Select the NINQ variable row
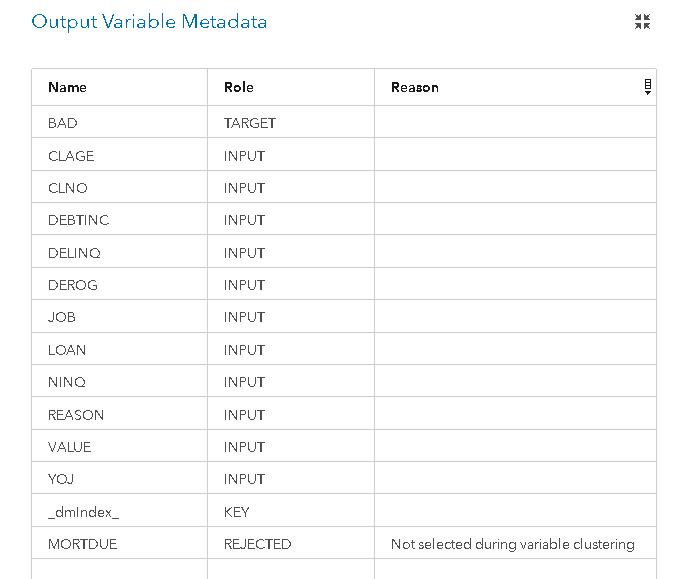689x579 pixels. [x=344, y=381]
